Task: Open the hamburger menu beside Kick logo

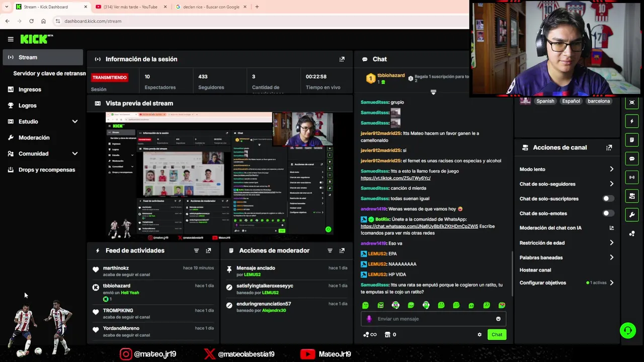Action: (11, 39)
